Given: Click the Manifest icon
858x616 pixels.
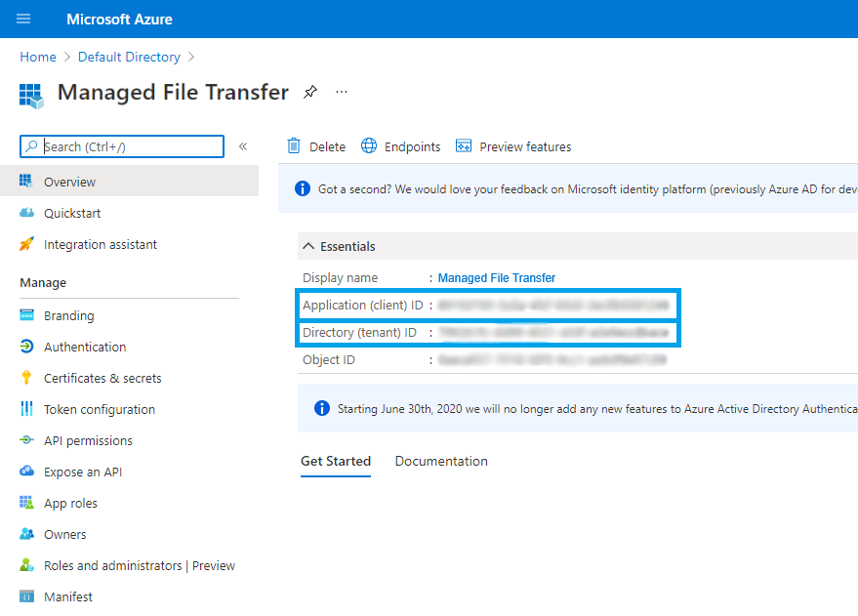Looking at the screenshot, I should coord(26,595).
